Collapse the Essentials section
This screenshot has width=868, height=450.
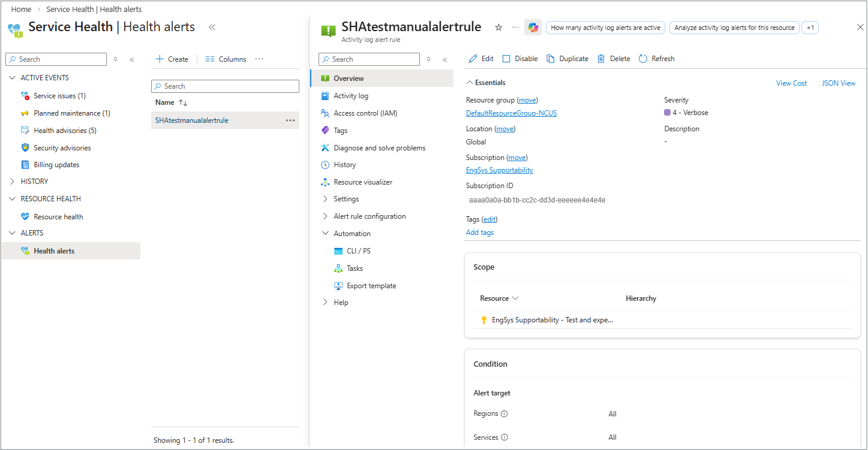(x=470, y=83)
